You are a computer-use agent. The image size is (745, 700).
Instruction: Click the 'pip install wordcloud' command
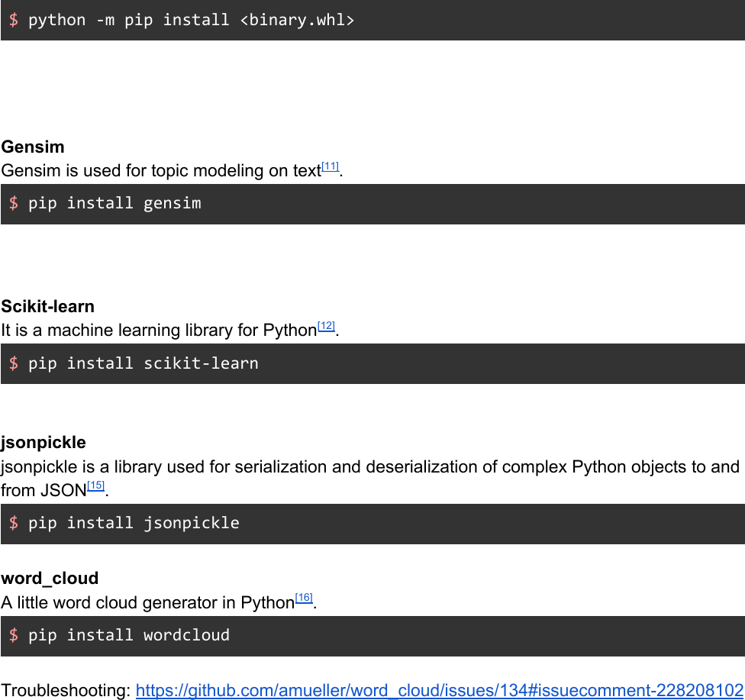pos(129,635)
